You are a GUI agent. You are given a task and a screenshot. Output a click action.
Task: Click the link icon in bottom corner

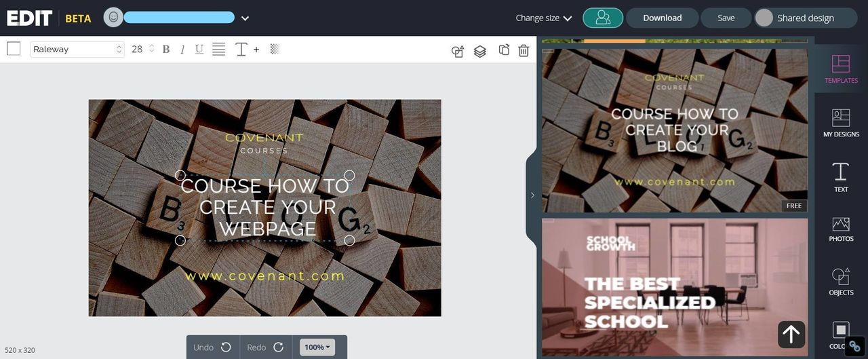[x=854, y=346]
